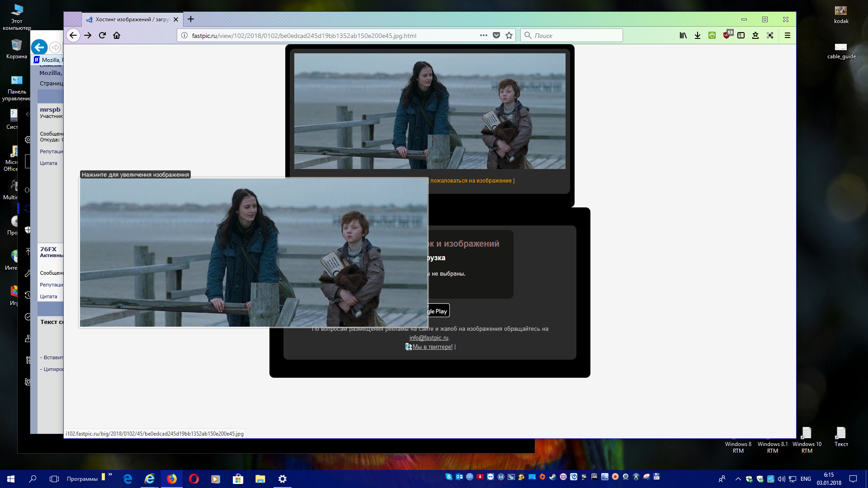Open the Firefox home page
The image size is (868, 488).
[x=117, y=35]
